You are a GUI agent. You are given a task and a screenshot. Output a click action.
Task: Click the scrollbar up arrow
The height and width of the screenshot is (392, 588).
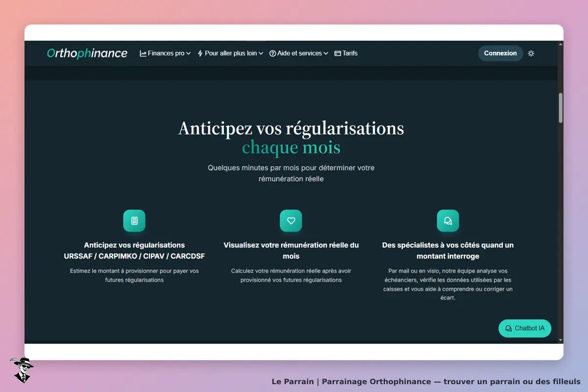[561, 44]
